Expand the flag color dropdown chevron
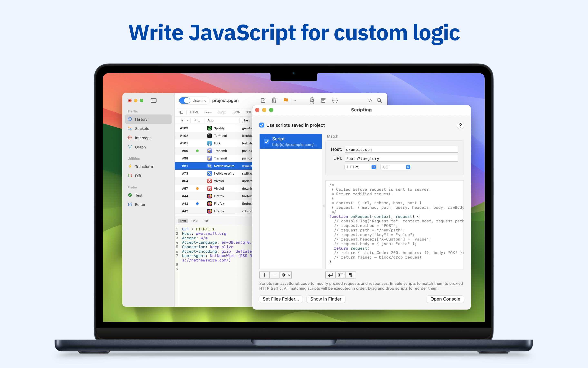The image size is (588, 368). (294, 101)
